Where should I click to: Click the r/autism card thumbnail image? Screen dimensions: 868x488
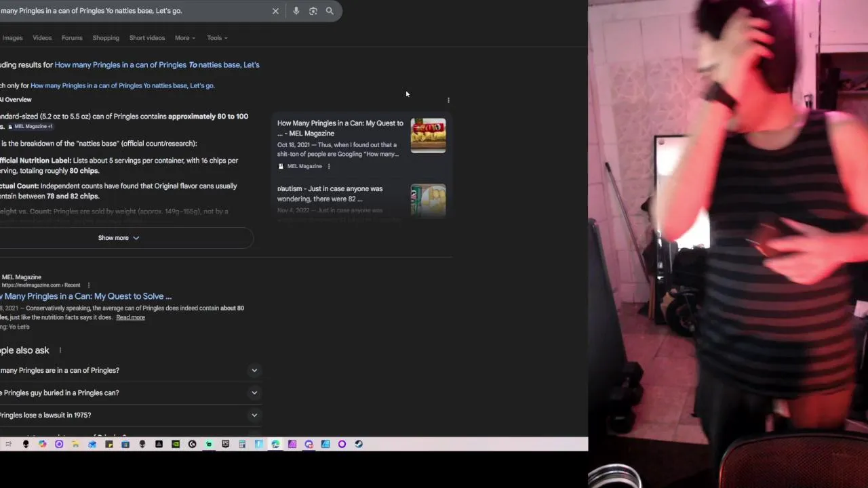tap(428, 201)
